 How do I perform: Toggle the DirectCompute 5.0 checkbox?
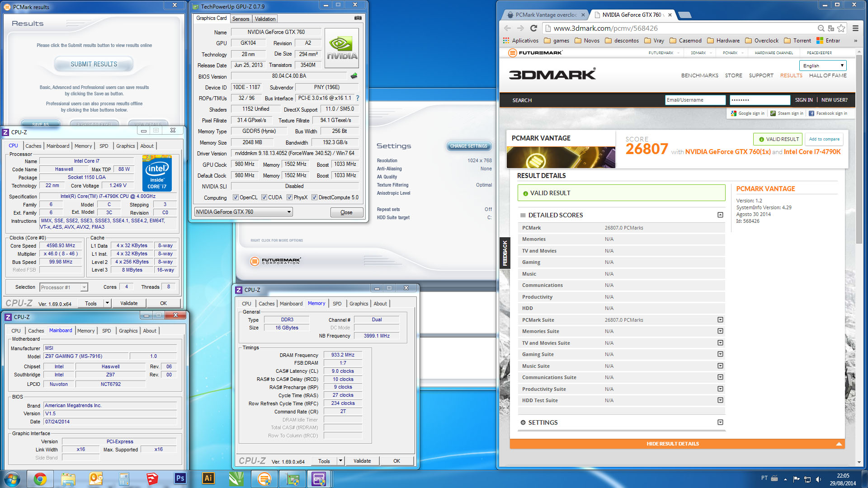[x=314, y=197]
